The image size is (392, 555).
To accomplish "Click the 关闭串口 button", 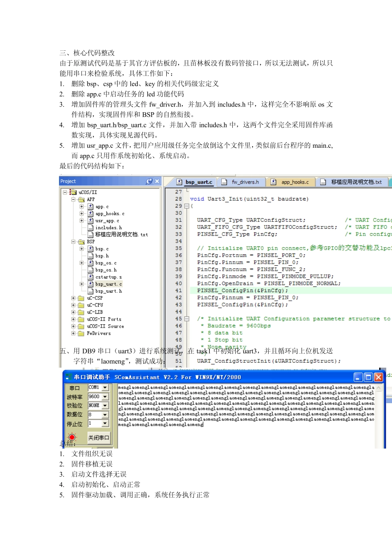I will coord(99,437).
